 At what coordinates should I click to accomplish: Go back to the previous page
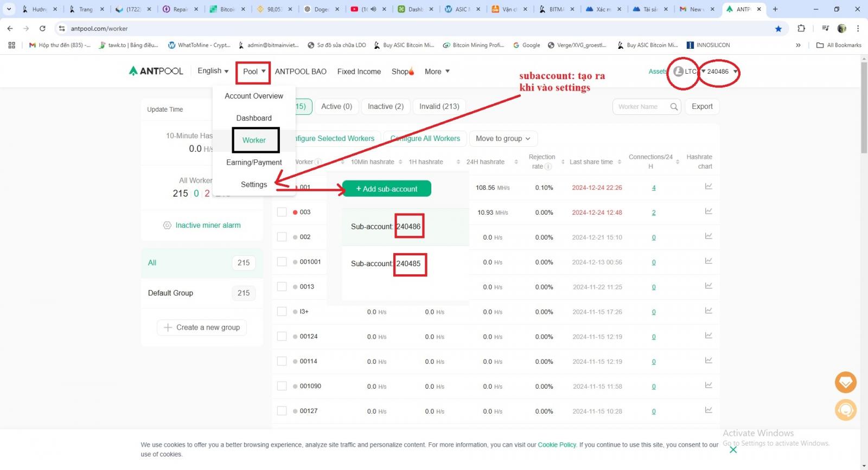[10, 29]
